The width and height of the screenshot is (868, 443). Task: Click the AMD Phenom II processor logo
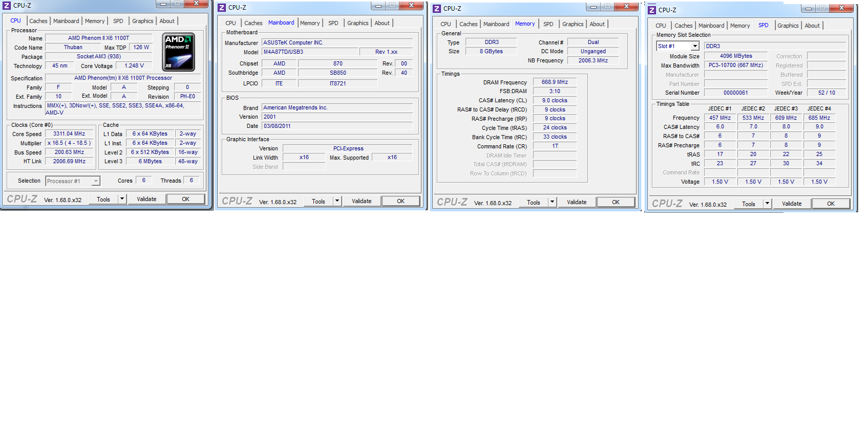[x=178, y=52]
